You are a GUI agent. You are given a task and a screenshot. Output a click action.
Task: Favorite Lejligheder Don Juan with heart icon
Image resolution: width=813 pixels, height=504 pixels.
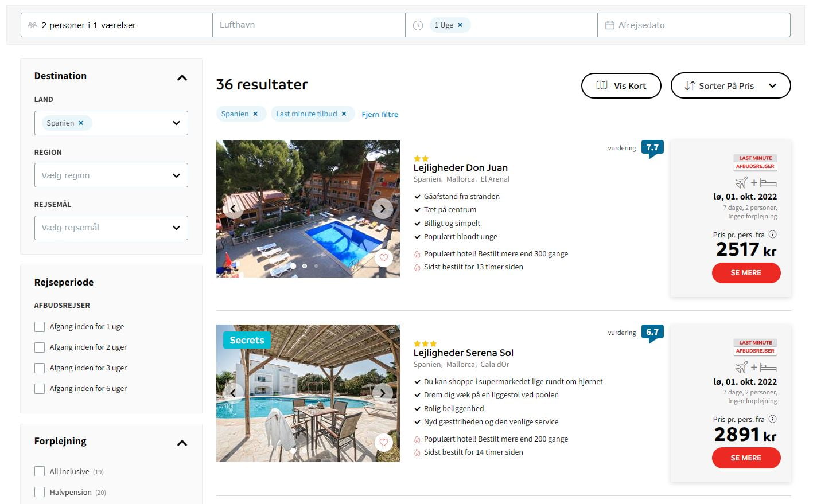tap(384, 258)
